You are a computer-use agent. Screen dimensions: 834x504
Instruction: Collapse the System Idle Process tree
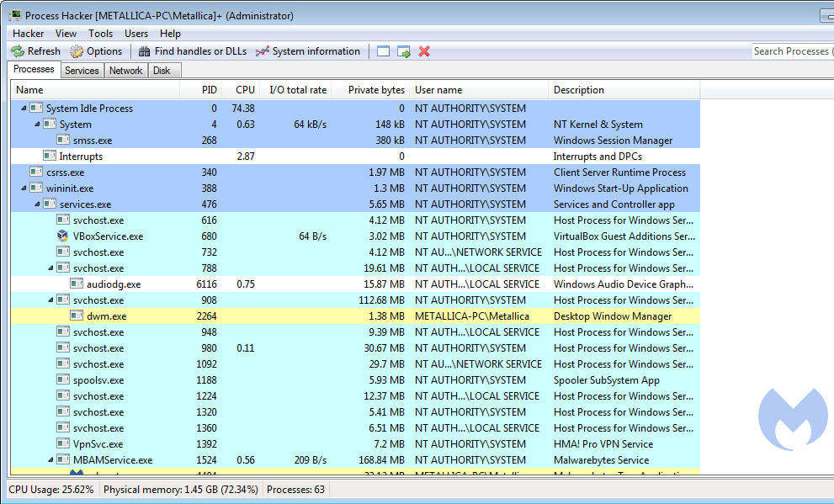point(24,109)
